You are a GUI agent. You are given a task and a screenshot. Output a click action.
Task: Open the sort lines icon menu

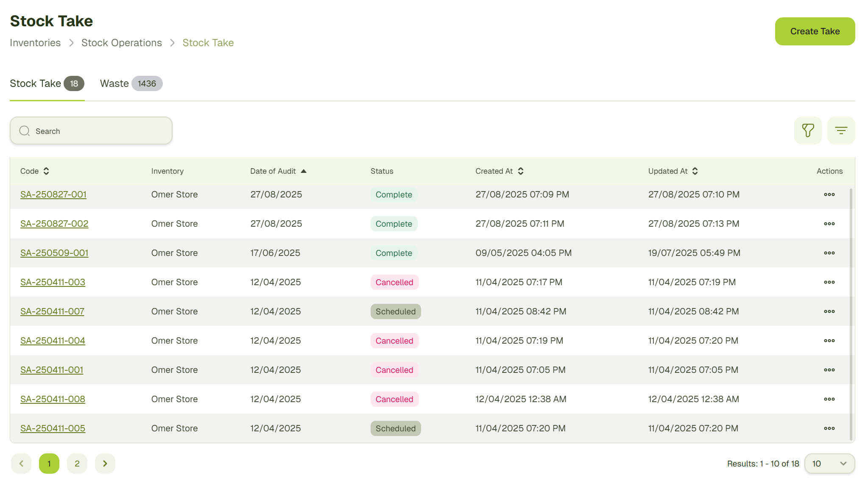pos(841,131)
